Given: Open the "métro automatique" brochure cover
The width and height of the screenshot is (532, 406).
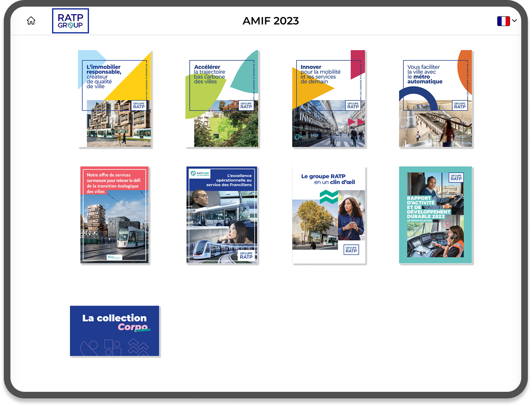Looking at the screenshot, I should coord(435,99).
